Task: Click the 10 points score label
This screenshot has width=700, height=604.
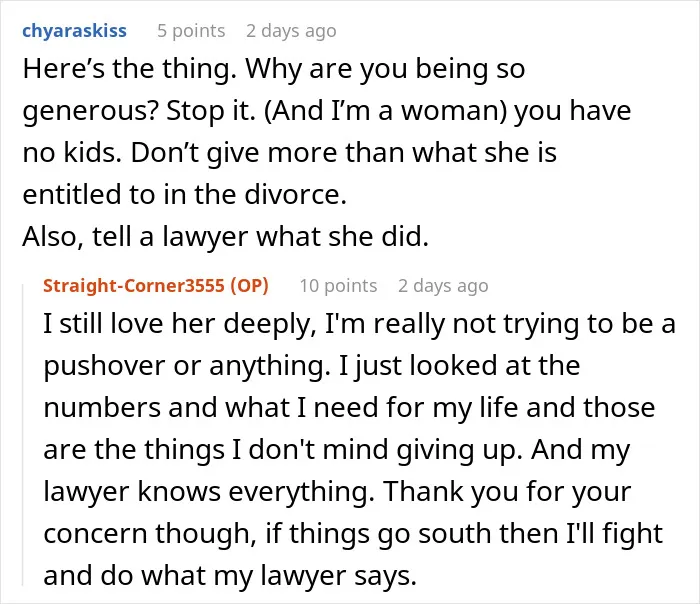Action: point(338,285)
